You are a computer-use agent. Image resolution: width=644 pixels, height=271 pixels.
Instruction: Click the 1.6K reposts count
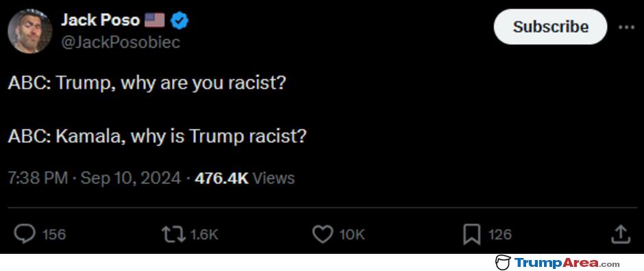click(204, 235)
